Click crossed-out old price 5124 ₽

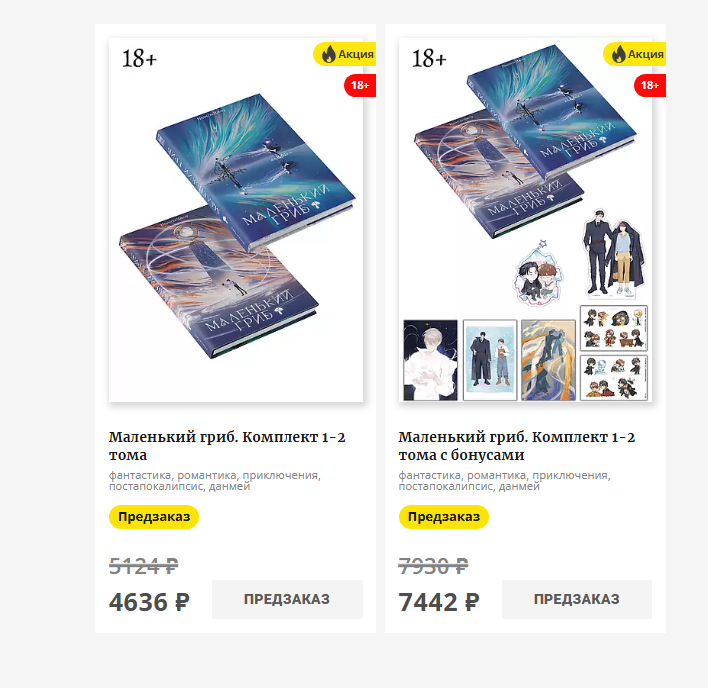click(144, 566)
